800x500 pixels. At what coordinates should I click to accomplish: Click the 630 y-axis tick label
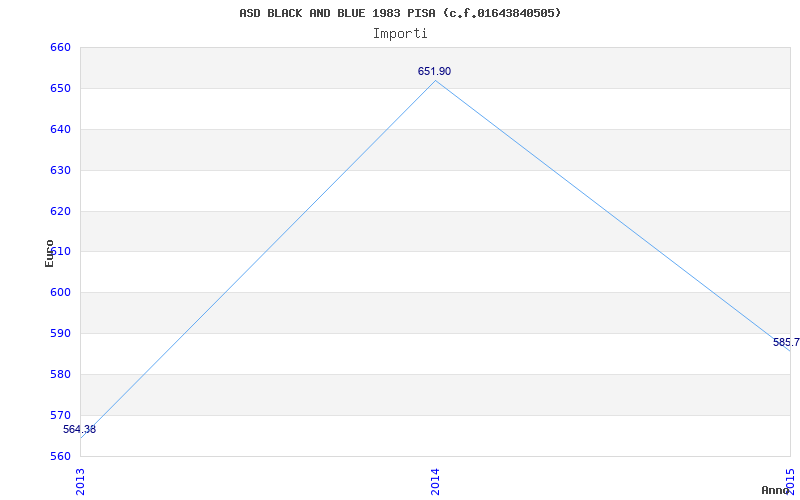(x=60, y=170)
